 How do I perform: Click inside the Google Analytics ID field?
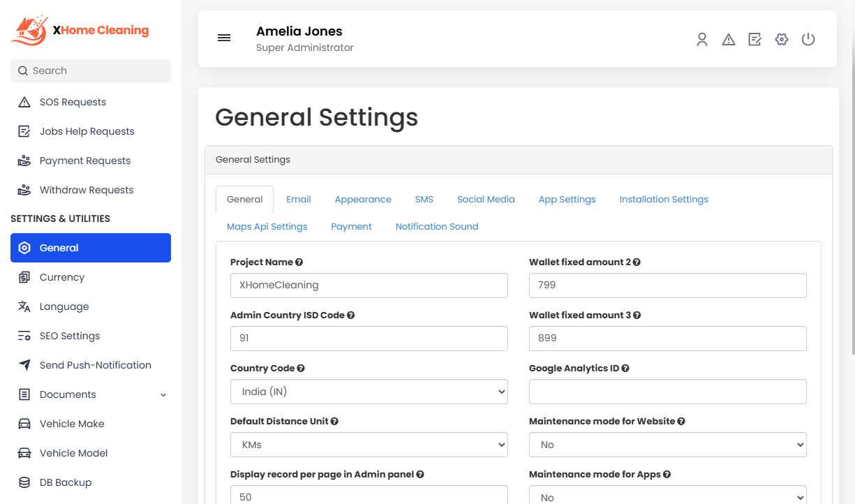(x=667, y=392)
